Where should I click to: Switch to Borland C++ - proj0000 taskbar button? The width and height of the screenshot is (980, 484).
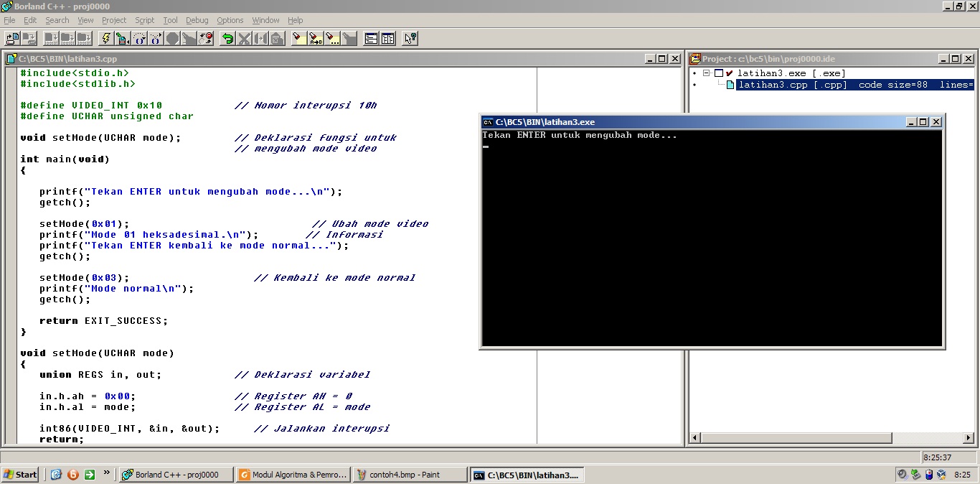(x=176, y=475)
